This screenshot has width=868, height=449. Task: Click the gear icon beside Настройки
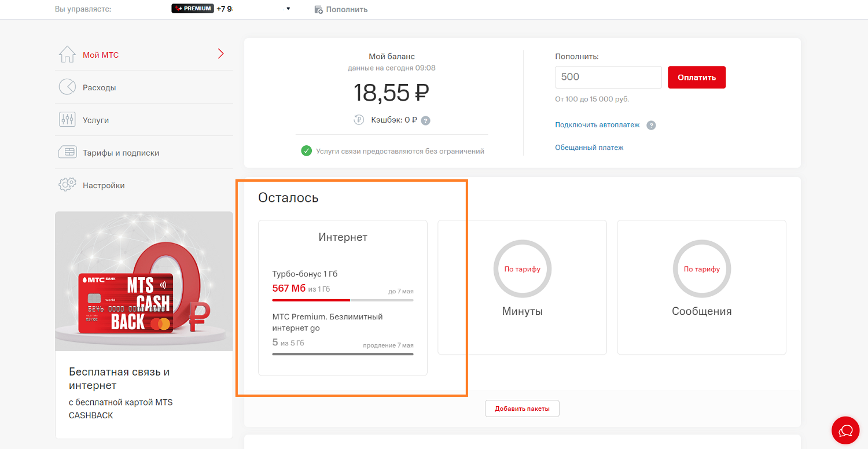pos(67,185)
